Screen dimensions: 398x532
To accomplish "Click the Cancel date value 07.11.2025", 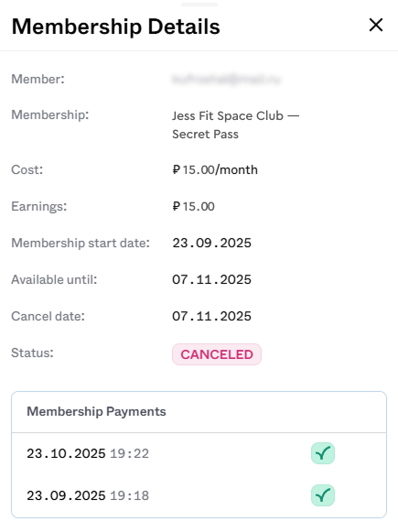I will coord(211,316).
